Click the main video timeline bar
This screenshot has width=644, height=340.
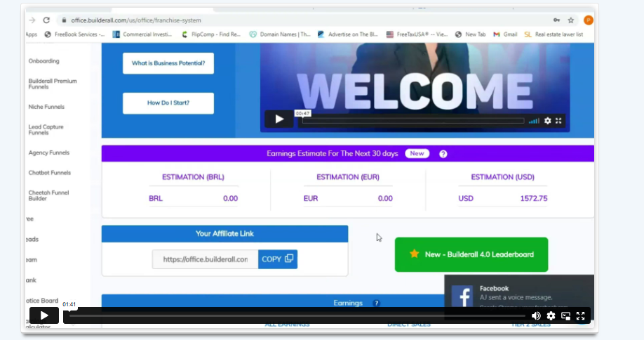(297, 315)
